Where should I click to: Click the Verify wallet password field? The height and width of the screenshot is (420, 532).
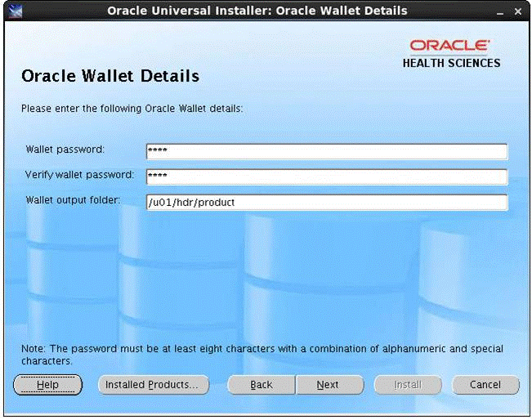click(327, 176)
